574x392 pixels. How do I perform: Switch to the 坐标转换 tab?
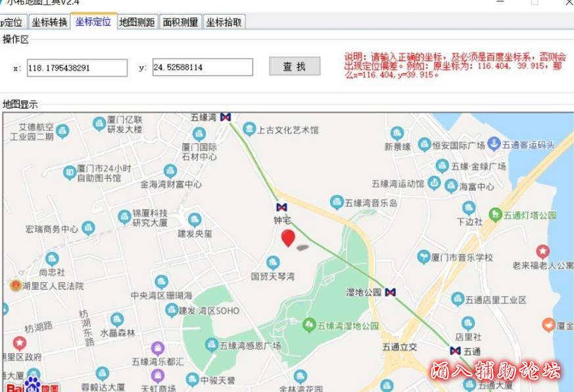click(49, 22)
